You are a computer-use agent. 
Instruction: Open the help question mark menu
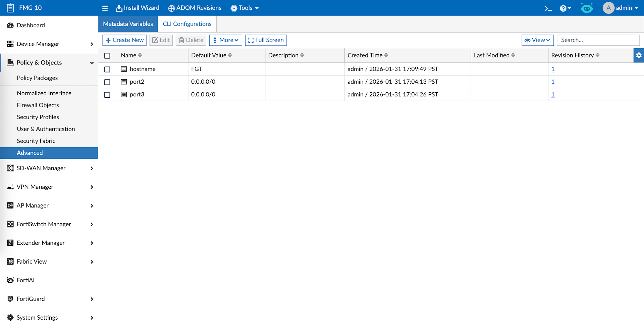pos(565,8)
